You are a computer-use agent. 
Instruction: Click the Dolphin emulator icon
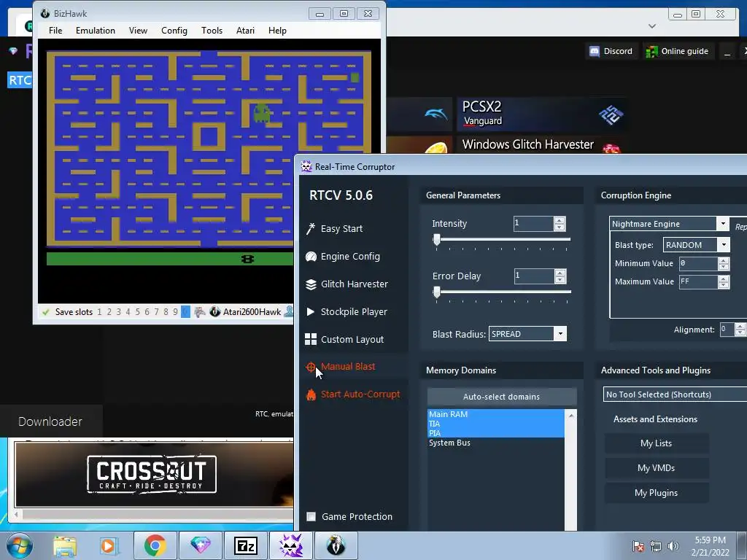[x=436, y=113]
